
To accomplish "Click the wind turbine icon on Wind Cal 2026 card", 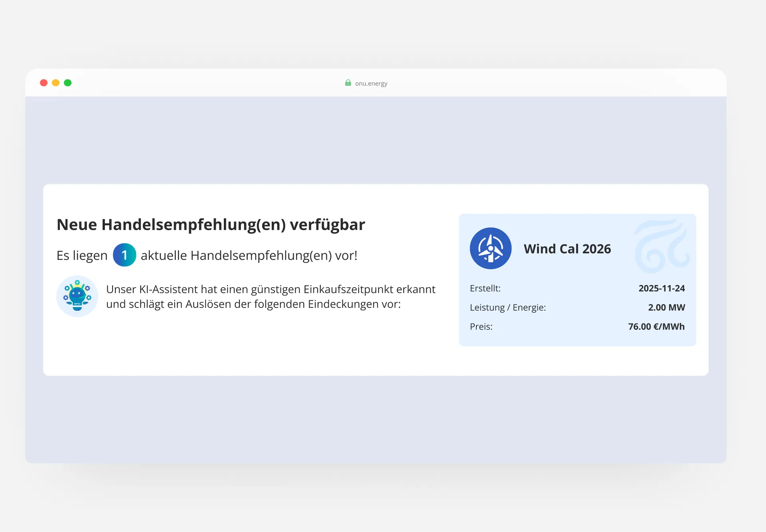I will click(491, 248).
